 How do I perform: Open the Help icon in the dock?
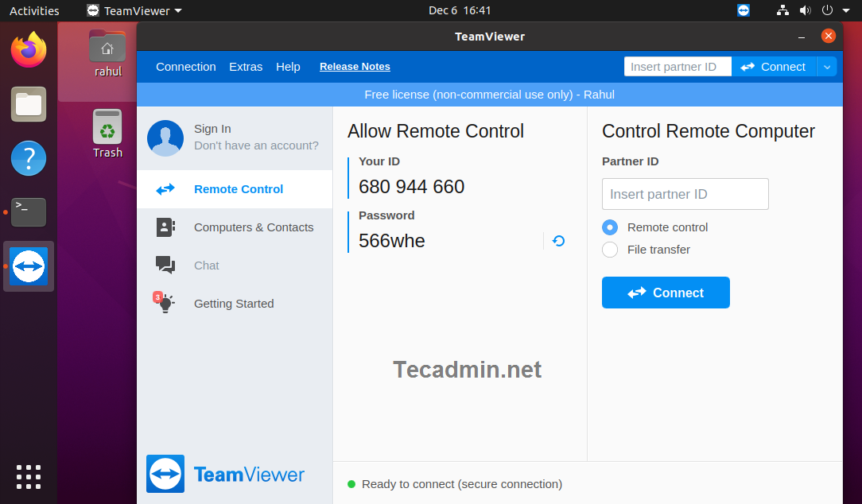(29, 158)
